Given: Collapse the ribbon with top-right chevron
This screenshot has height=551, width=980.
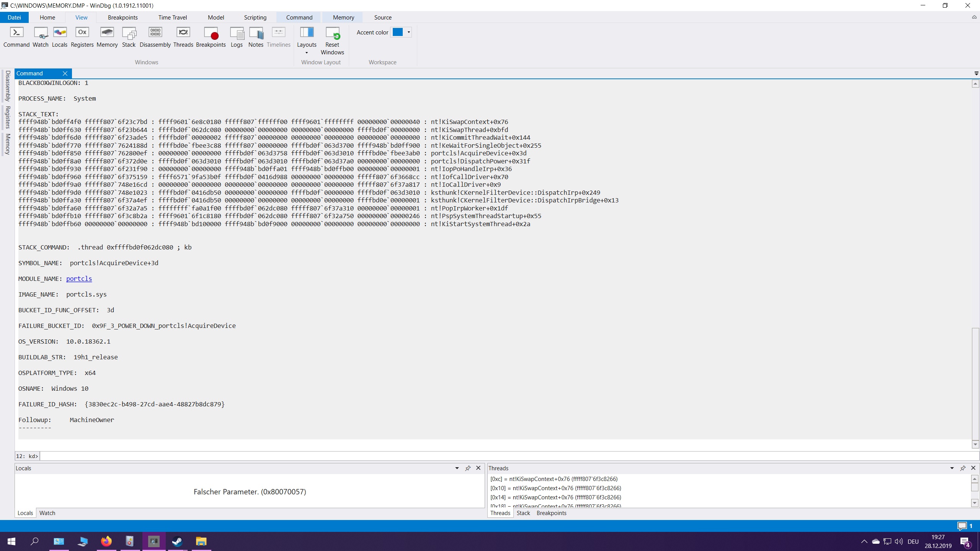Looking at the screenshot, I should pyautogui.click(x=974, y=17).
